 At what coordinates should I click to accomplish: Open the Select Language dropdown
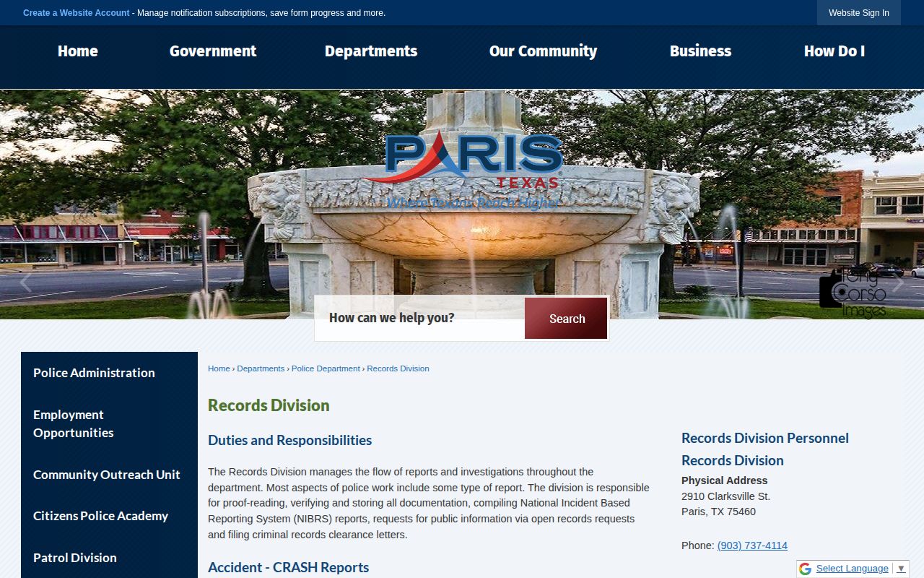point(860,569)
